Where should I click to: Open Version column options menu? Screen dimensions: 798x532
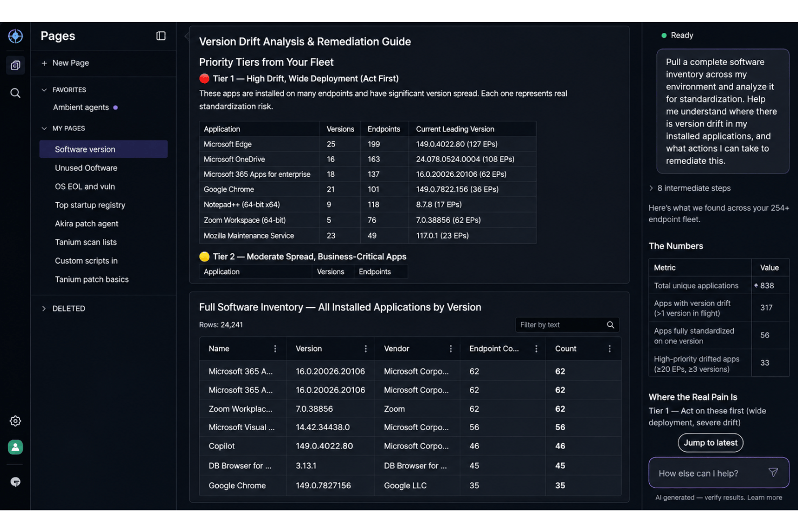366,349
